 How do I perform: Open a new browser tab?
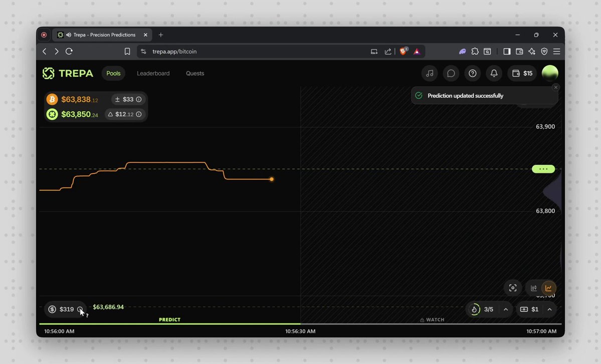tap(160, 35)
